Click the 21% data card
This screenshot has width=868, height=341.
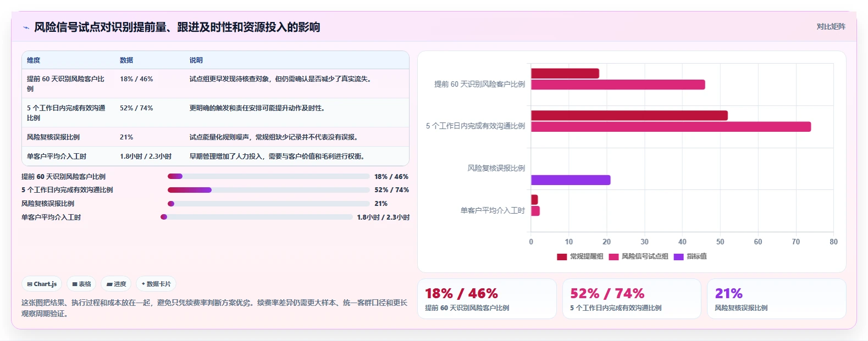[x=776, y=299]
